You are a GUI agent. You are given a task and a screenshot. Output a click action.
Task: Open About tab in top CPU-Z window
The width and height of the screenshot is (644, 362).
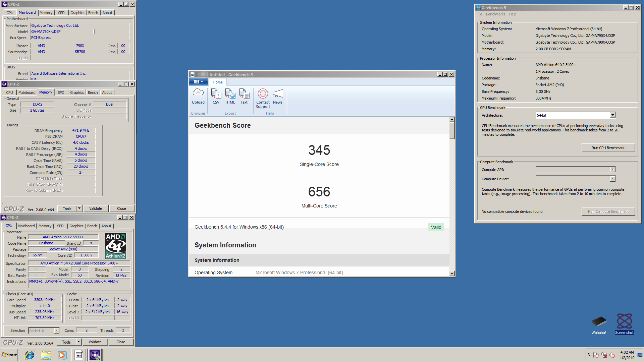coord(107,13)
